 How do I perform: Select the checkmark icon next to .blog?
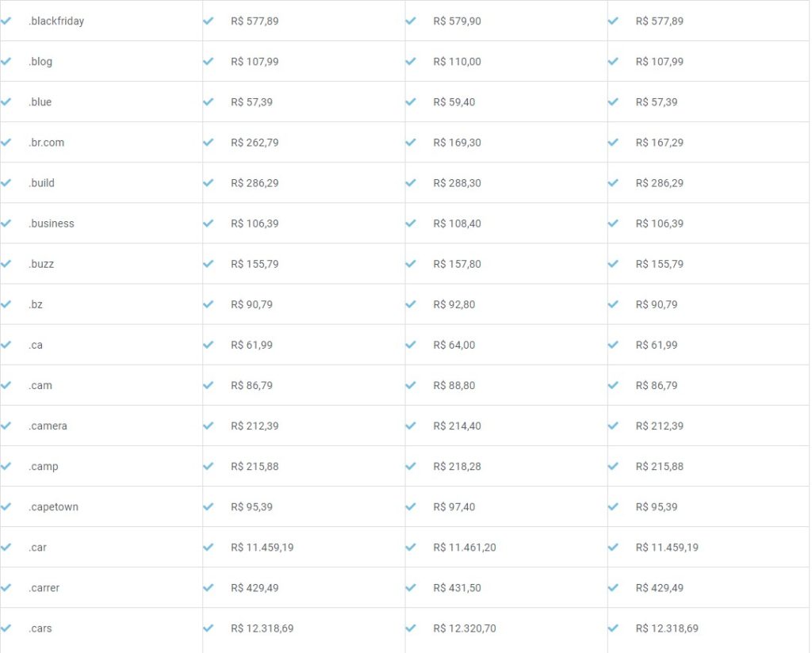coord(6,62)
